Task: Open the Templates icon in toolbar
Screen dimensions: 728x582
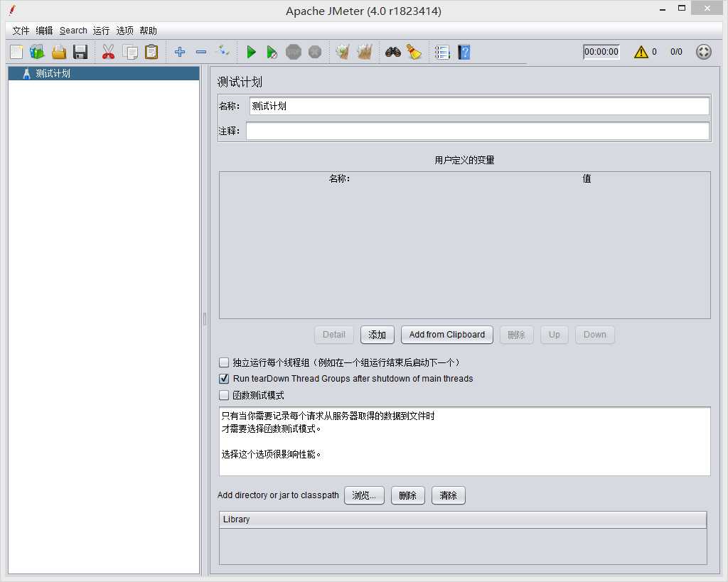Action: coord(37,52)
